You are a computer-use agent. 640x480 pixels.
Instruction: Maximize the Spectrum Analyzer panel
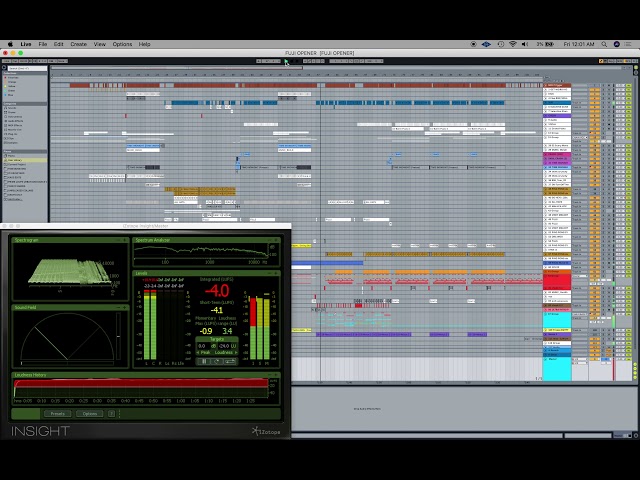pyautogui.click(x=276, y=240)
